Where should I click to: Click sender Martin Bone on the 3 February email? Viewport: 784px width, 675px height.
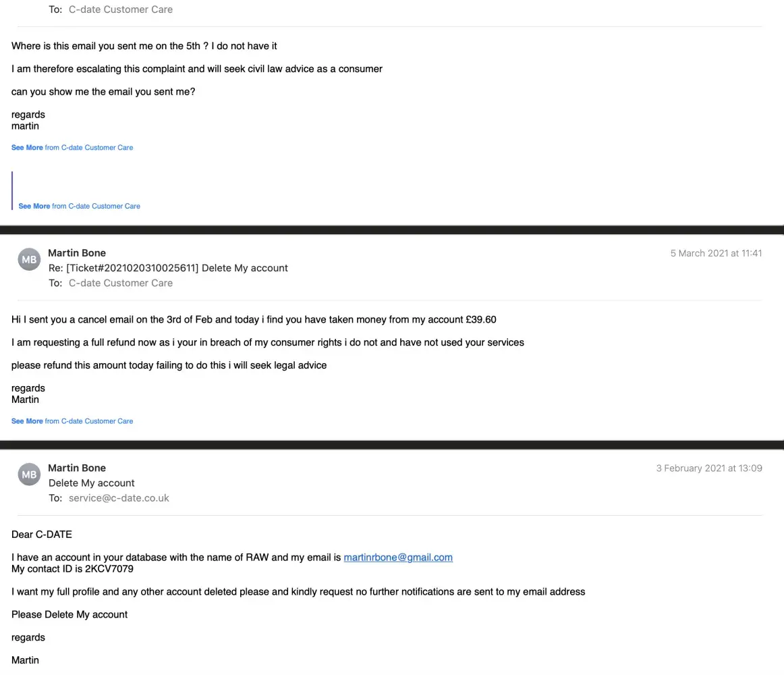coord(77,468)
